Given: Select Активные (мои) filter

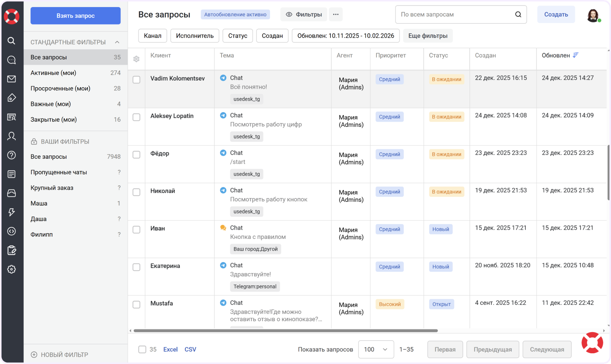Looking at the screenshot, I should pyautogui.click(x=75, y=73).
